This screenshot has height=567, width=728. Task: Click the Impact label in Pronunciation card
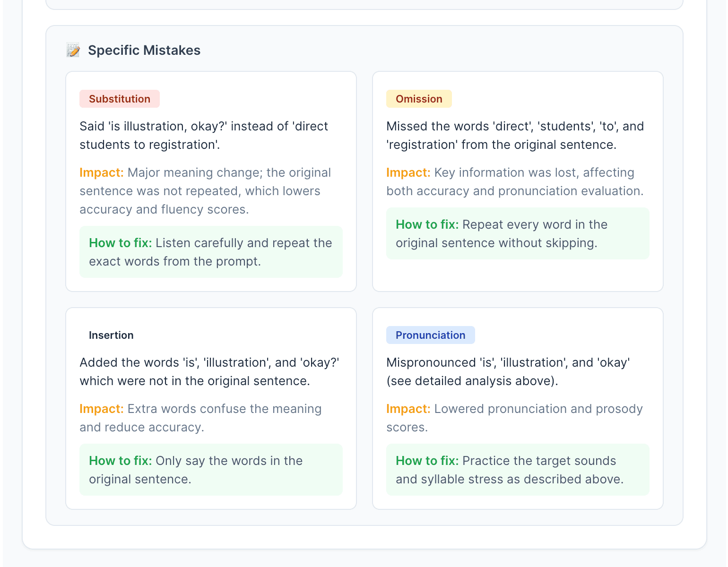coord(408,409)
